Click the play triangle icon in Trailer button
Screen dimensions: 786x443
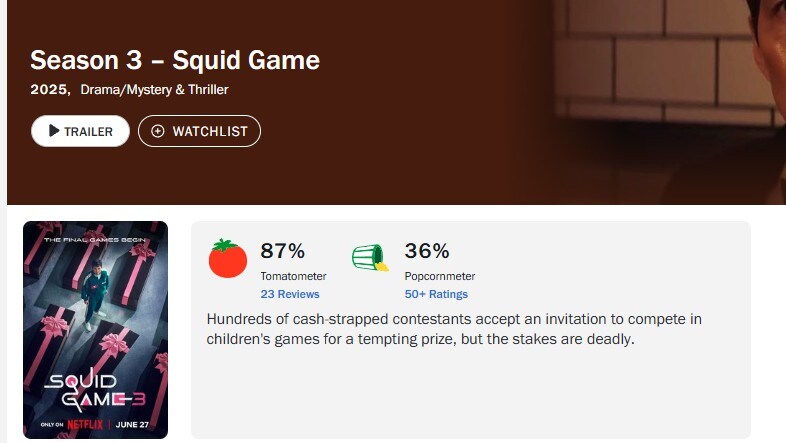click(x=54, y=131)
